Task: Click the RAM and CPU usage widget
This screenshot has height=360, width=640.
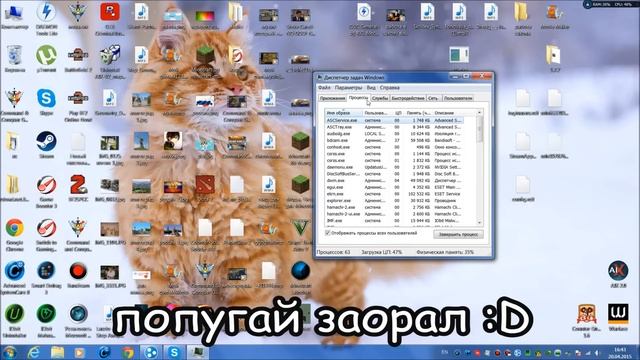Action: (611, 4)
